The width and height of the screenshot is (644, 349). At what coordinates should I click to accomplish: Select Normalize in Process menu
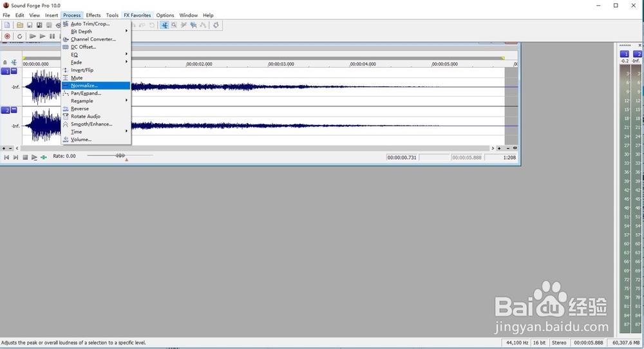click(96, 86)
